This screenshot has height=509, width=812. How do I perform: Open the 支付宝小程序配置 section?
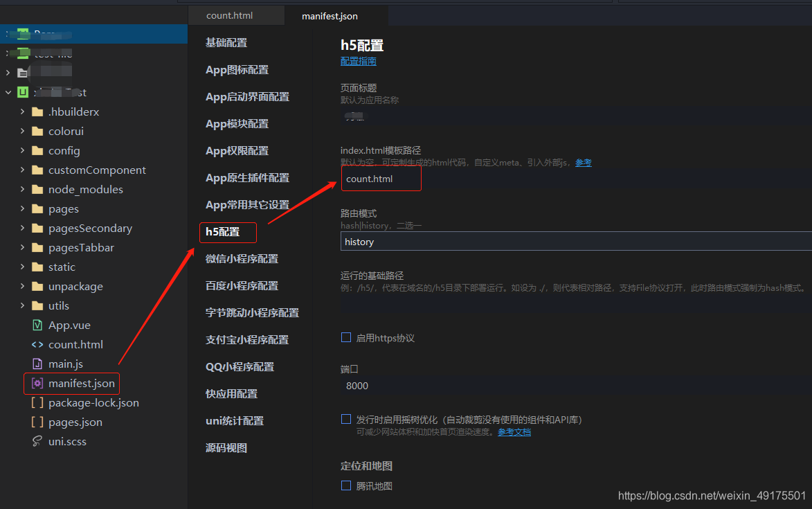[247, 339]
